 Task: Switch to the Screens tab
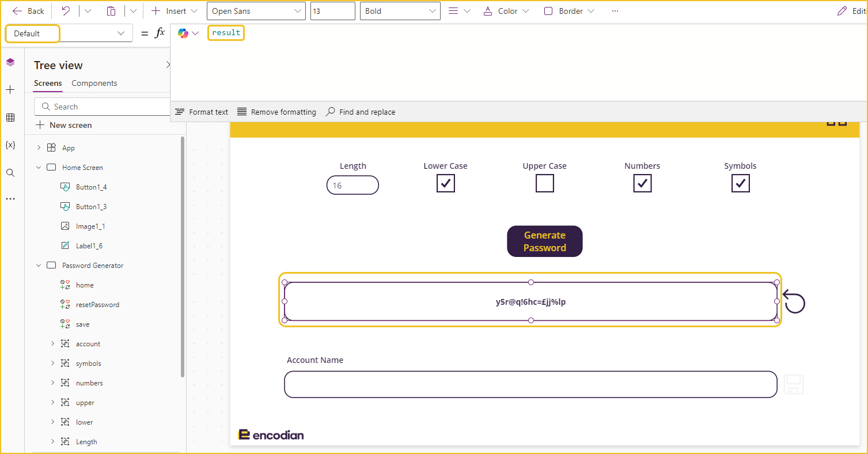pyautogui.click(x=48, y=84)
